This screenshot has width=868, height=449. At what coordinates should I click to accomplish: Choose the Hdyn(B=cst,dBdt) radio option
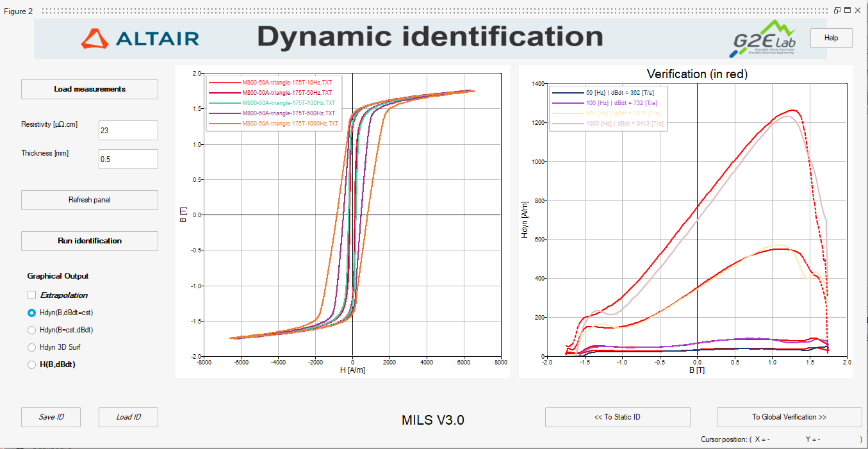(x=32, y=330)
